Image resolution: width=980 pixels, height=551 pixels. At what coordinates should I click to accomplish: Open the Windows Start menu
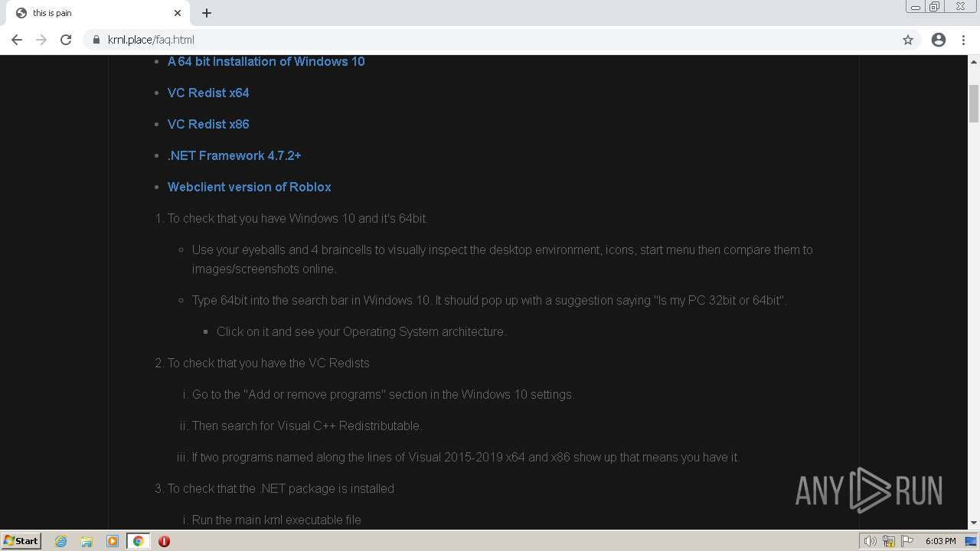[21, 541]
